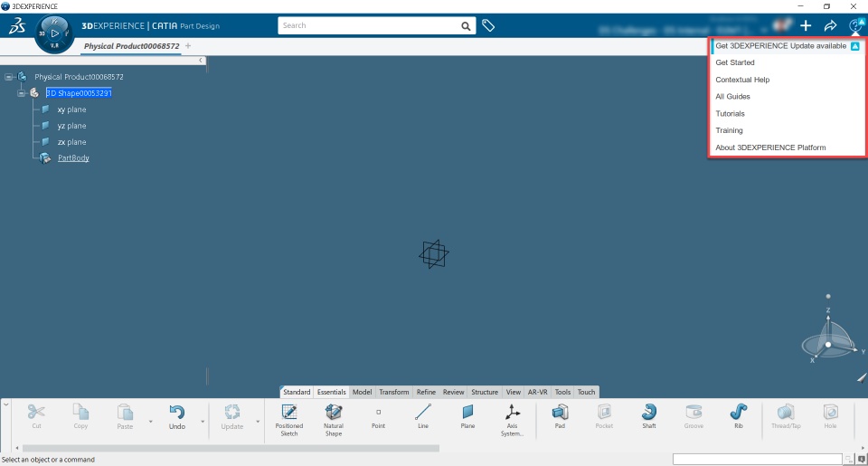Select the Shaft tool
868x466 pixels.
(x=649, y=416)
